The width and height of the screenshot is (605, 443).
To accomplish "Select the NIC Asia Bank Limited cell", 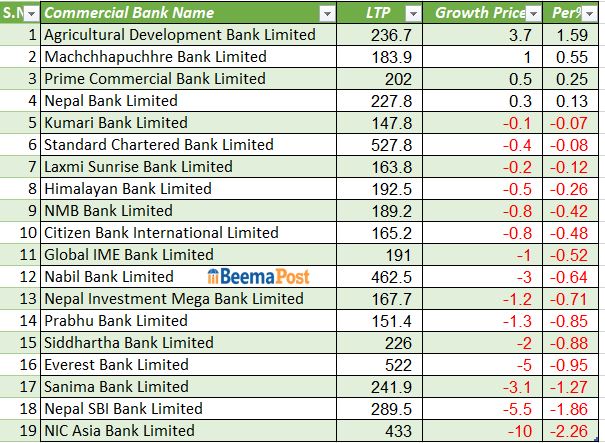I will pos(119,431).
